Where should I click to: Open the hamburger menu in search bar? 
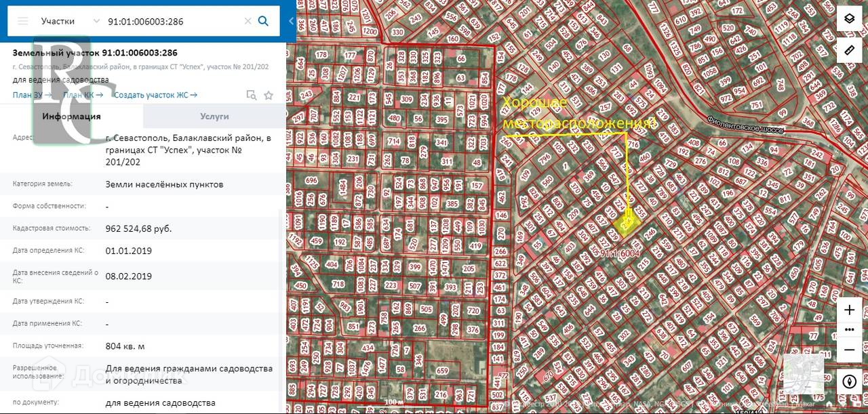(23, 21)
